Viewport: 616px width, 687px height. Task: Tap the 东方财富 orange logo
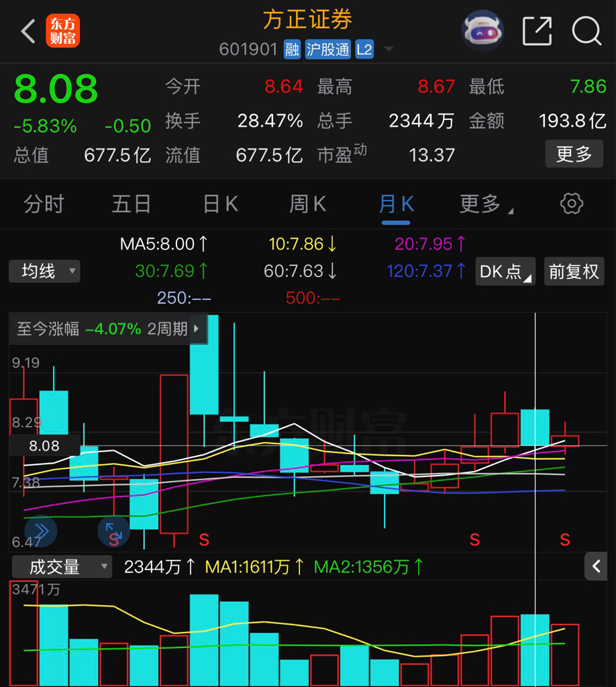[62, 31]
